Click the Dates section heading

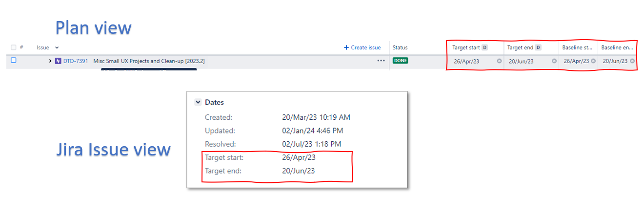(x=214, y=102)
